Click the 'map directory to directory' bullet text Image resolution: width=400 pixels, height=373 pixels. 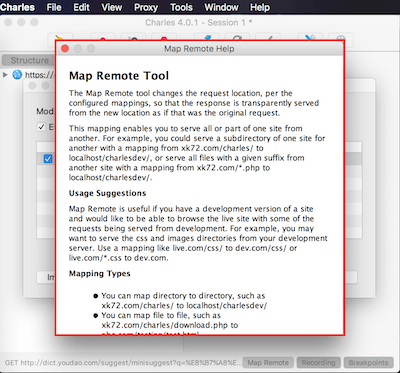coord(184,300)
